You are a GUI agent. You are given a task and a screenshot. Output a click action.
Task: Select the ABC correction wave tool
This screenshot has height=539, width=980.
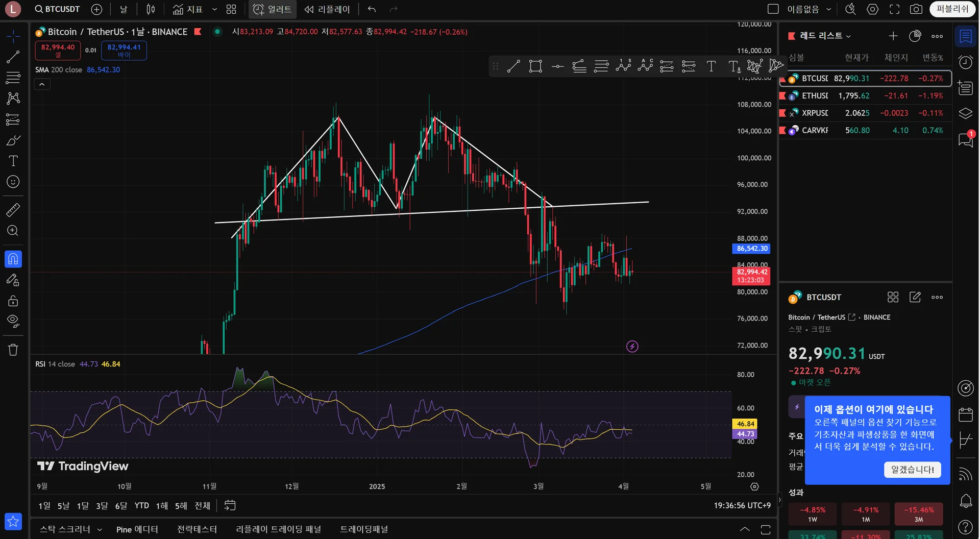pos(645,65)
